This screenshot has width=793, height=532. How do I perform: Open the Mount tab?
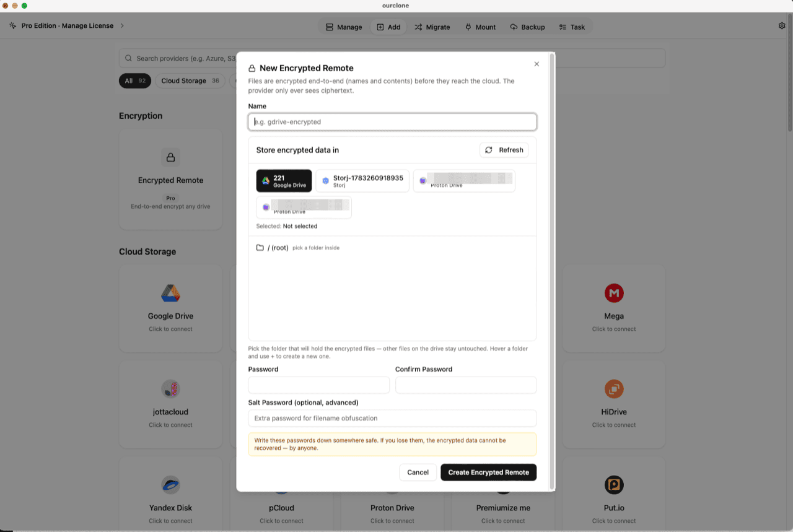coord(480,27)
